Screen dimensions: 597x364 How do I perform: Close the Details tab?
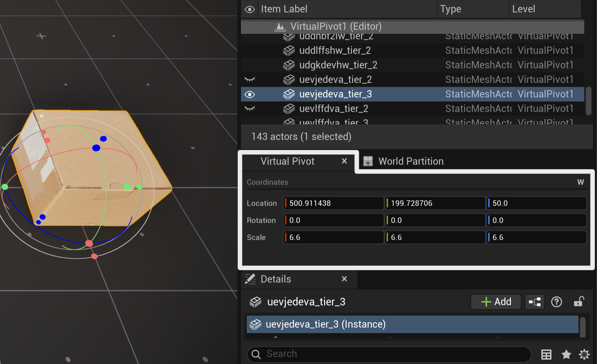point(344,279)
